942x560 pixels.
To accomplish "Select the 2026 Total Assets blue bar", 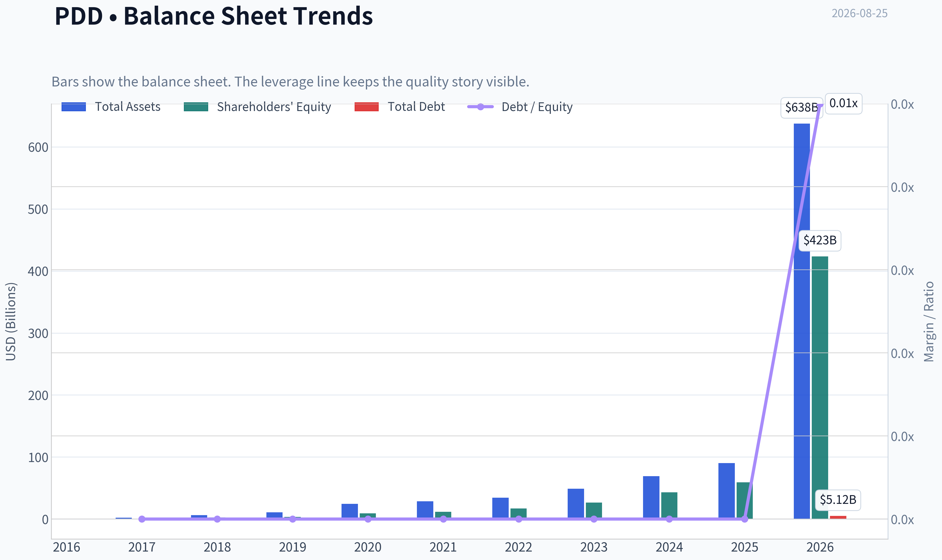I will click(802, 321).
